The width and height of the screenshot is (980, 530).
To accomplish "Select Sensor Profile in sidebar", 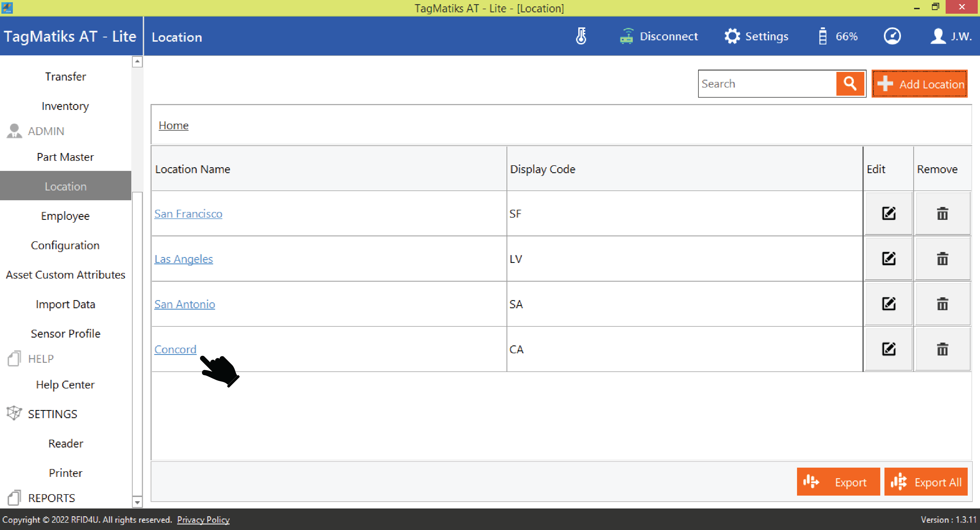I will [x=65, y=334].
